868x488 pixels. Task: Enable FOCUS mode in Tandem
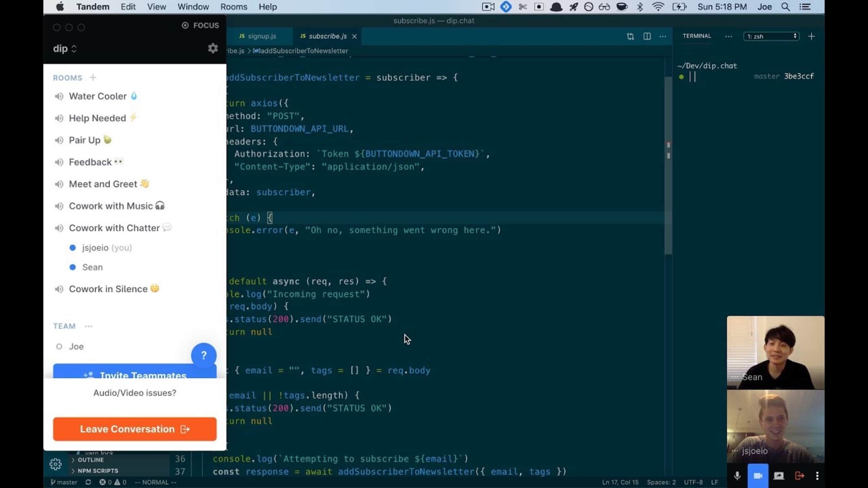coord(200,25)
